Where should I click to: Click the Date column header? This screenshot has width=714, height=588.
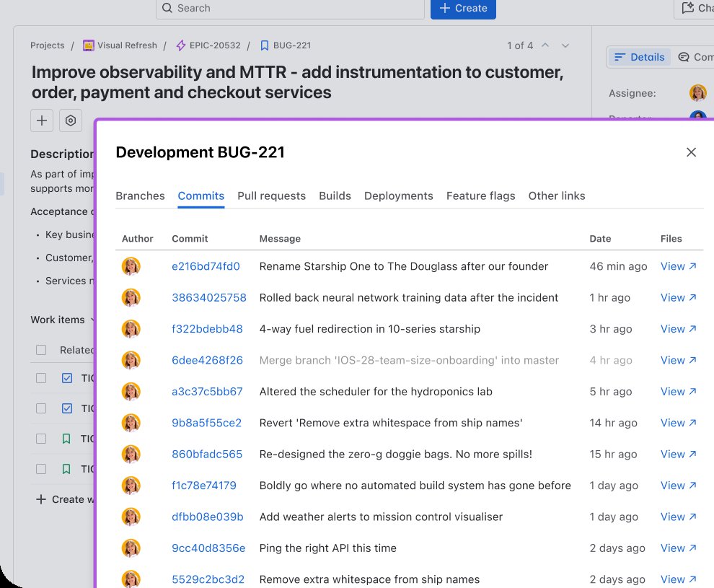pos(600,239)
